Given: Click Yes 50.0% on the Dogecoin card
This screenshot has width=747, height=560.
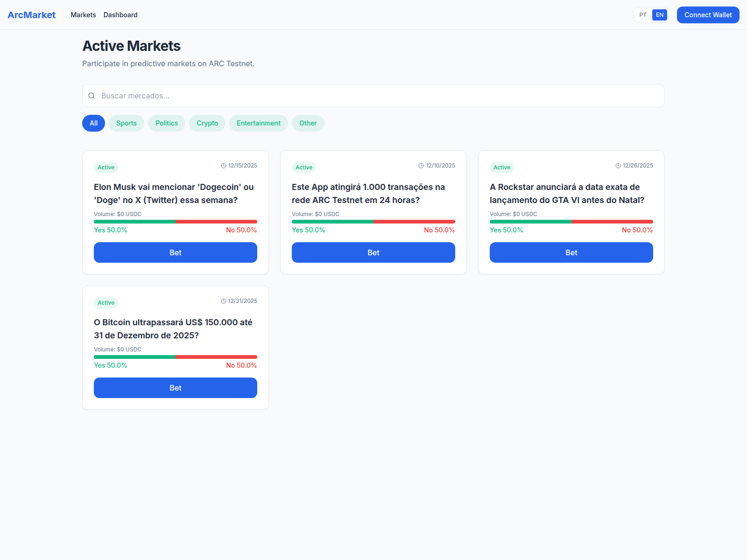Looking at the screenshot, I should pyautogui.click(x=111, y=230).
